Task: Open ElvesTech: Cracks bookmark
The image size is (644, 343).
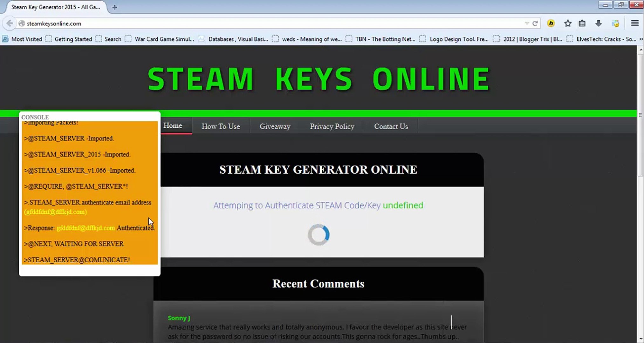Action: point(602,39)
